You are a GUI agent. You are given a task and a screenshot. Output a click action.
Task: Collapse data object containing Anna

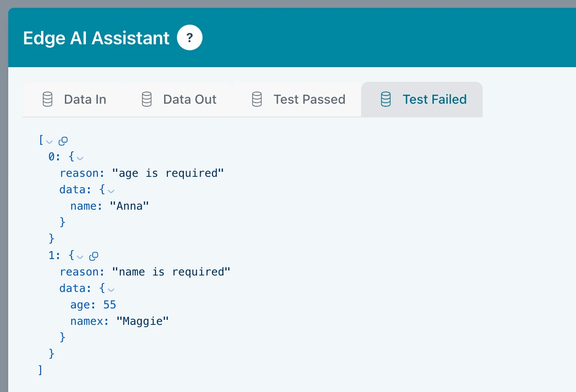click(111, 190)
